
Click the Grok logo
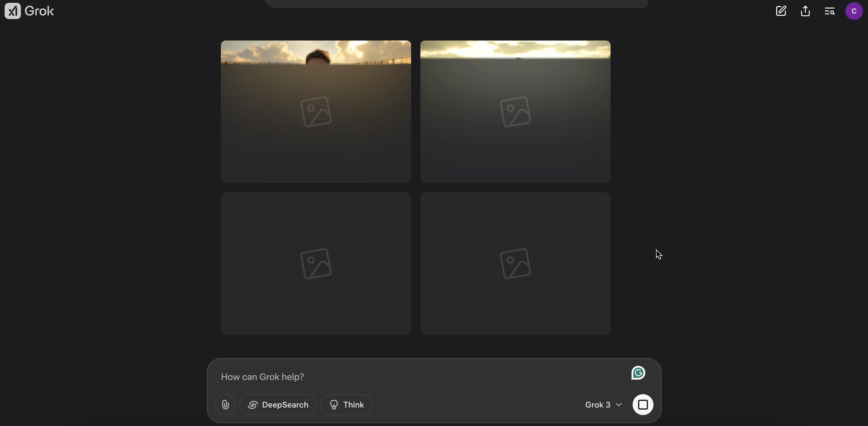point(29,11)
